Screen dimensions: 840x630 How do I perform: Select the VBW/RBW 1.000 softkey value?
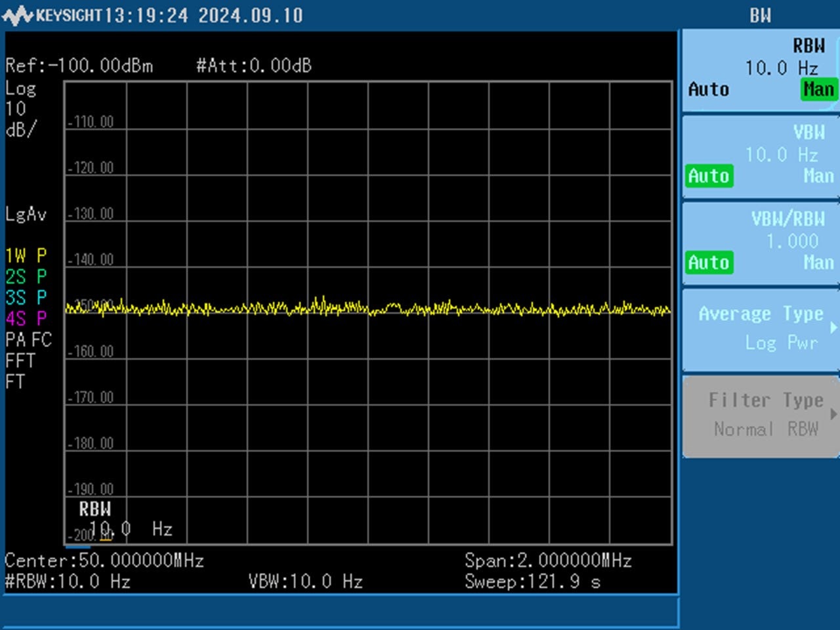click(x=792, y=241)
